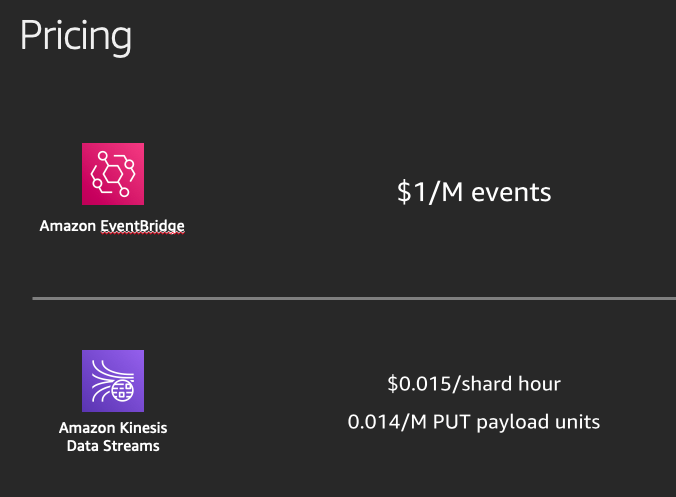The image size is (676, 497).
Task: Click the $0.015 price value
Action: pos(419,384)
